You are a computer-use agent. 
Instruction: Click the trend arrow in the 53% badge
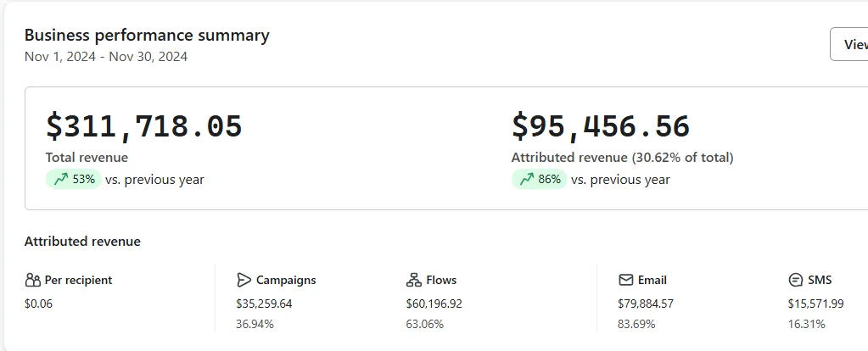pos(60,179)
